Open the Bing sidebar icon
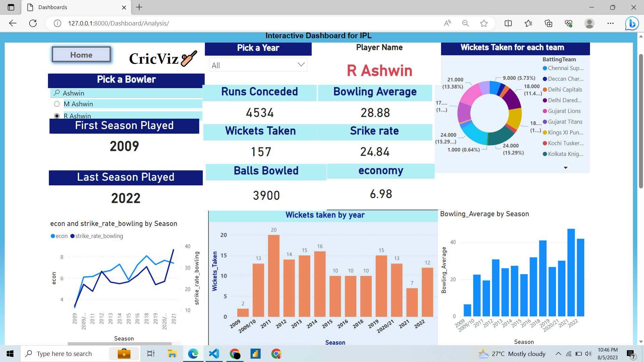 (x=632, y=23)
